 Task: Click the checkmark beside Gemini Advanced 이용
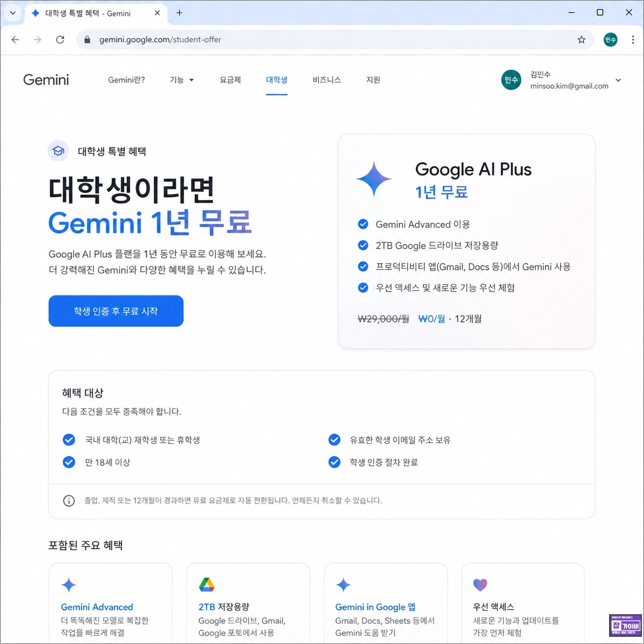pyautogui.click(x=363, y=224)
